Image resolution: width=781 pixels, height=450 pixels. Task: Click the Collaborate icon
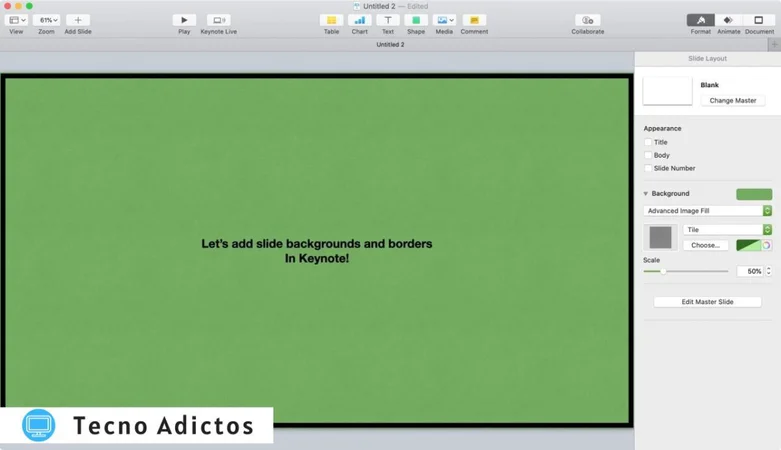(588, 20)
